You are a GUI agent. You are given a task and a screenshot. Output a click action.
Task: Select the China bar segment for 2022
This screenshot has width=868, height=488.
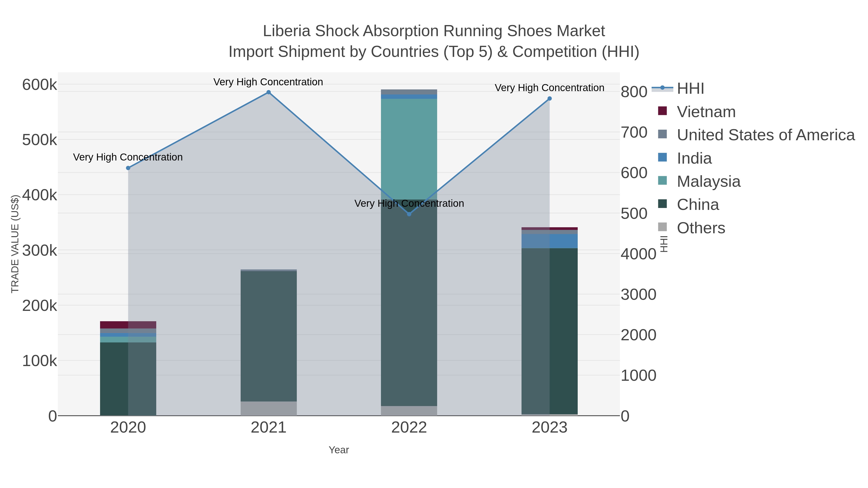click(409, 303)
